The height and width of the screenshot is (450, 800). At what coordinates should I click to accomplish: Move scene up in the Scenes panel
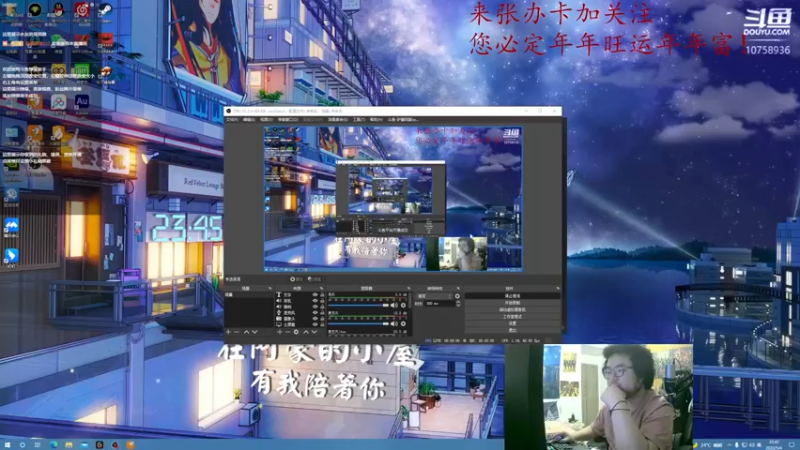(x=246, y=332)
